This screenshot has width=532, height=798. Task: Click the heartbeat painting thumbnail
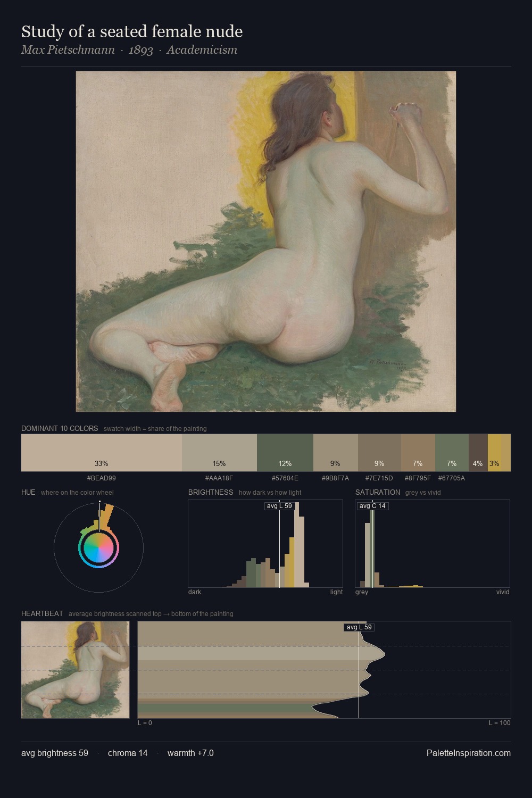75,670
